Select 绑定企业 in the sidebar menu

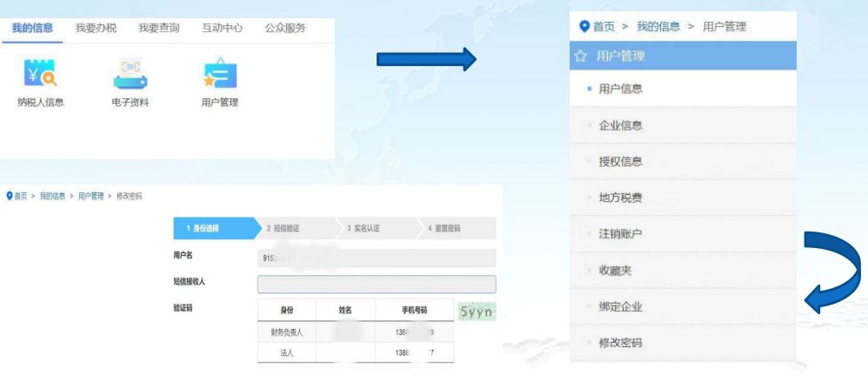coord(683,306)
